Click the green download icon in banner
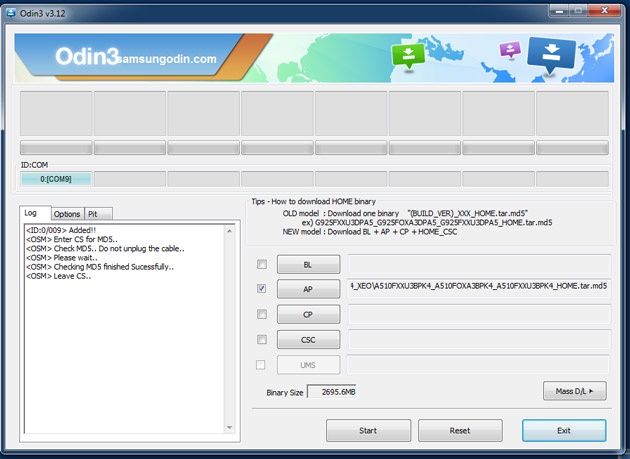Viewport: 630px width, 459px height. click(x=408, y=56)
